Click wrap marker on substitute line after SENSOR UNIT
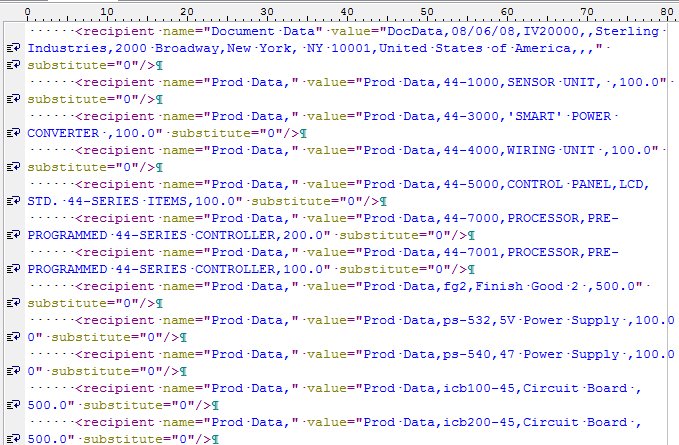Image resolution: width=679 pixels, height=445 pixels. point(13,99)
